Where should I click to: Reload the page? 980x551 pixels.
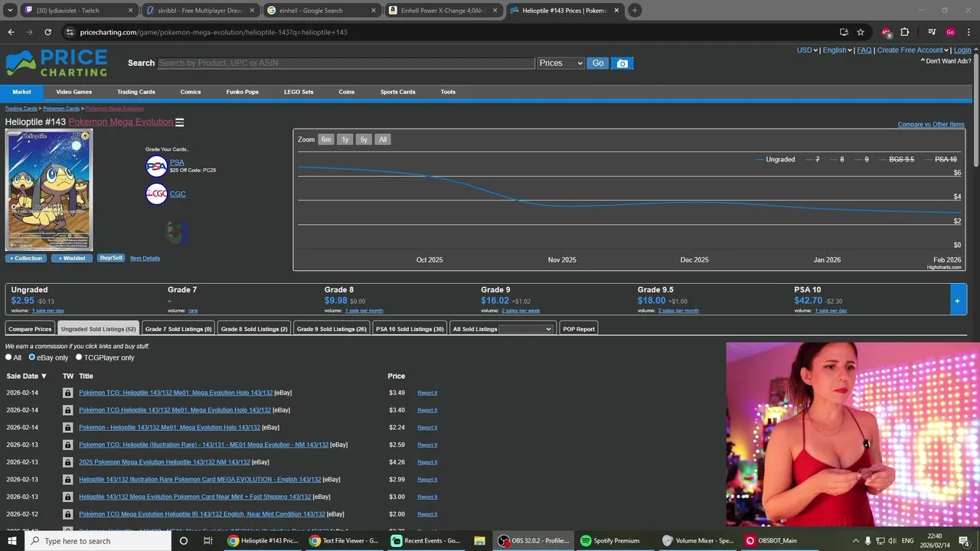click(x=47, y=32)
